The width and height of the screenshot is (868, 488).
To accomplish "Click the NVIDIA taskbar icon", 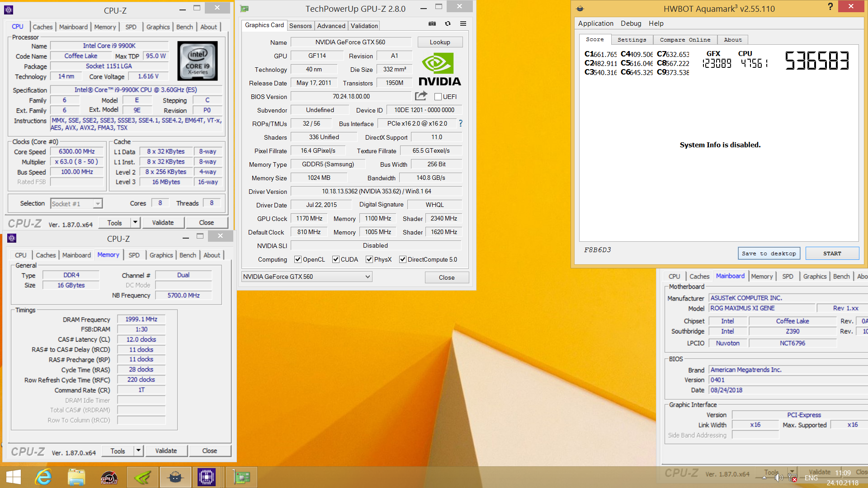I will click(x=143, y=477).
